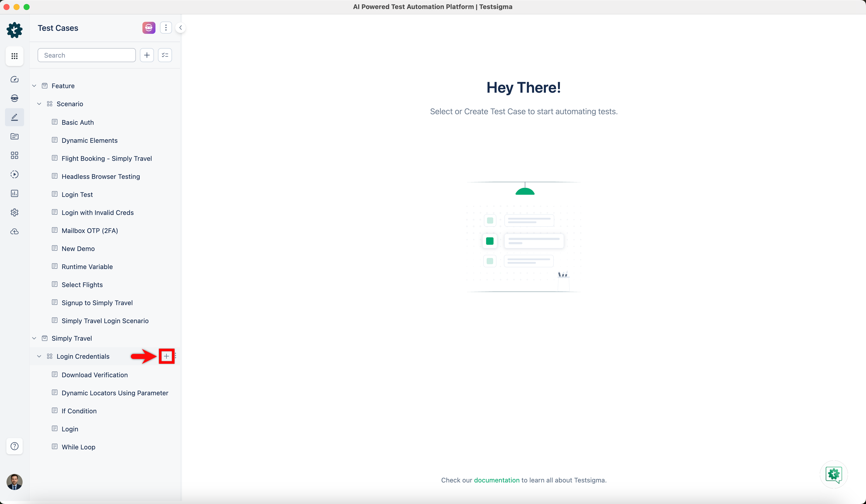Collapse the Feature folder chevron

click(34, 86)
